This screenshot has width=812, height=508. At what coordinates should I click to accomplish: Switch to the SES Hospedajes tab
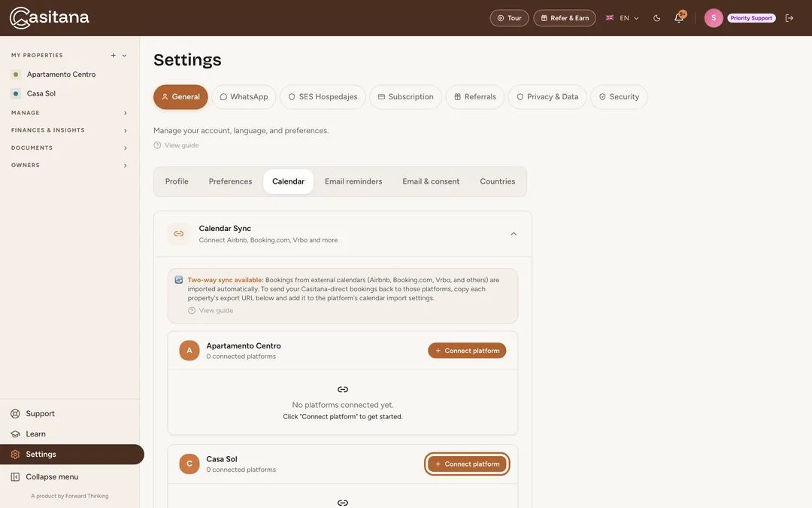pyautogui.click(x=323, y=97)
